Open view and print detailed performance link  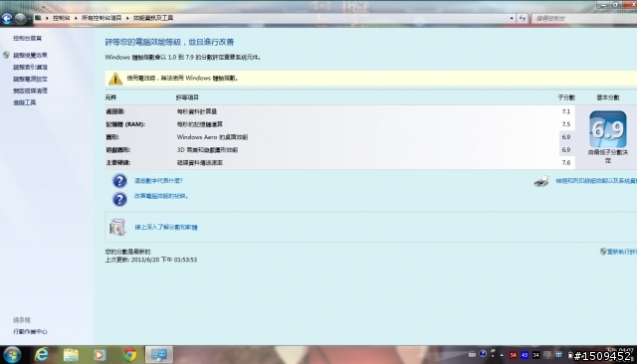point(596,181)
